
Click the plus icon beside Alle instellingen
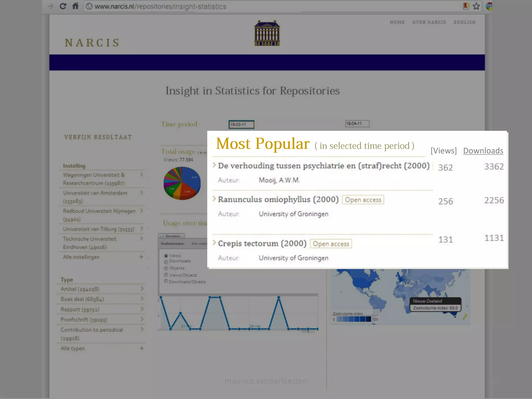(x=141, y=257)
